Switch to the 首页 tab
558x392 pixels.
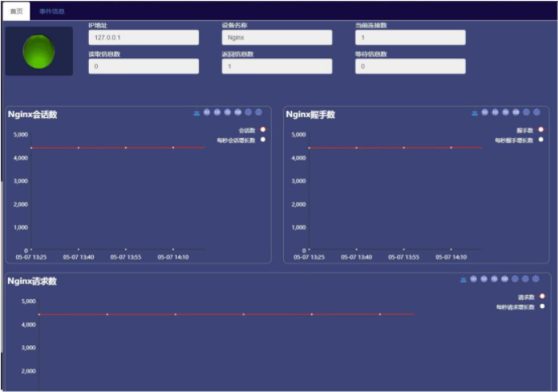click(16, 11)
